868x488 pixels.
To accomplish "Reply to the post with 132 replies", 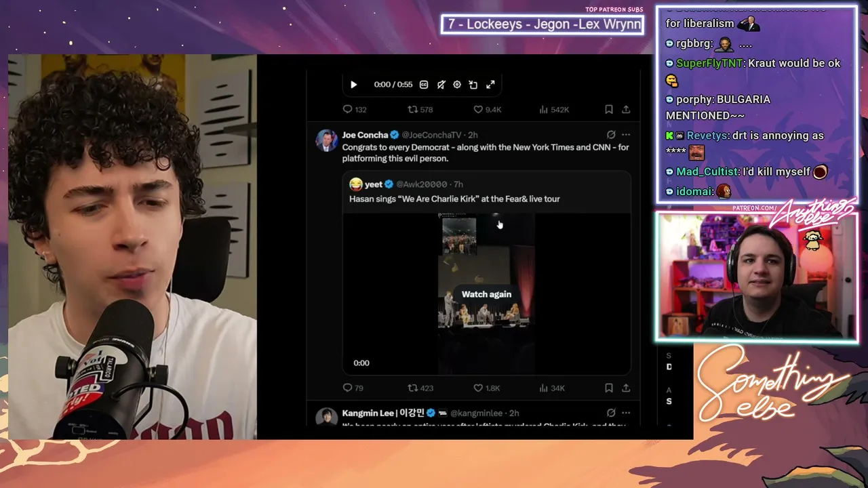I will [354, 109].
